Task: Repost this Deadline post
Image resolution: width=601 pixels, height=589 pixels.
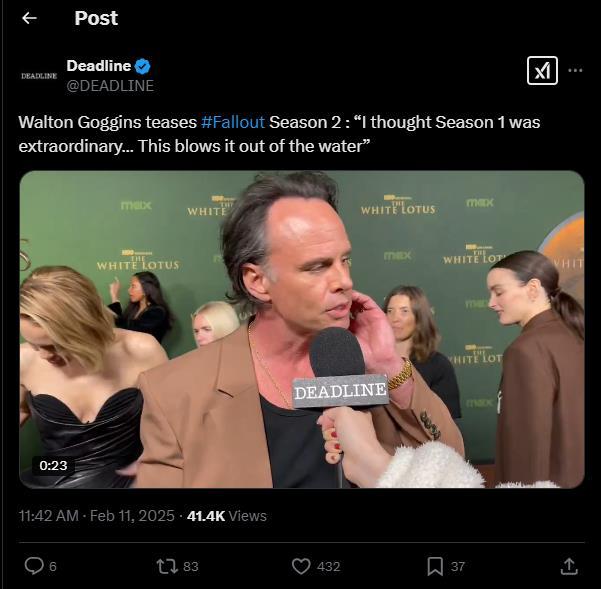Action: coord(167,566)
